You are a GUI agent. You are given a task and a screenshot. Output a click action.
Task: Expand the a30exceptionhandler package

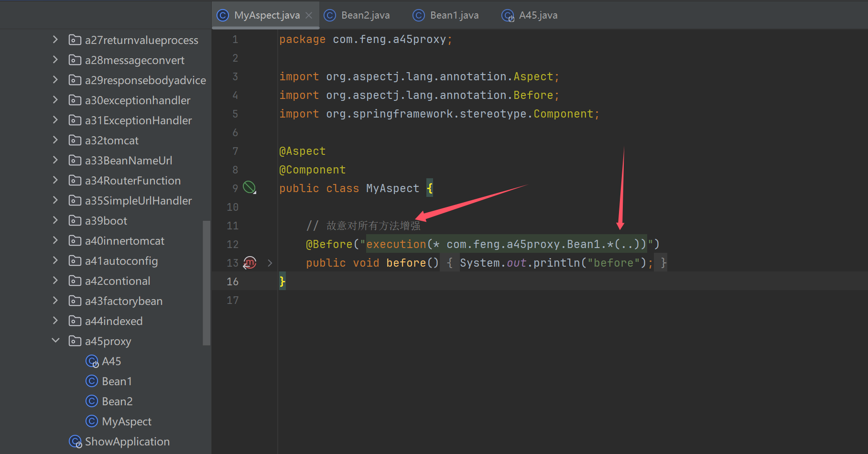click(55, 100)
